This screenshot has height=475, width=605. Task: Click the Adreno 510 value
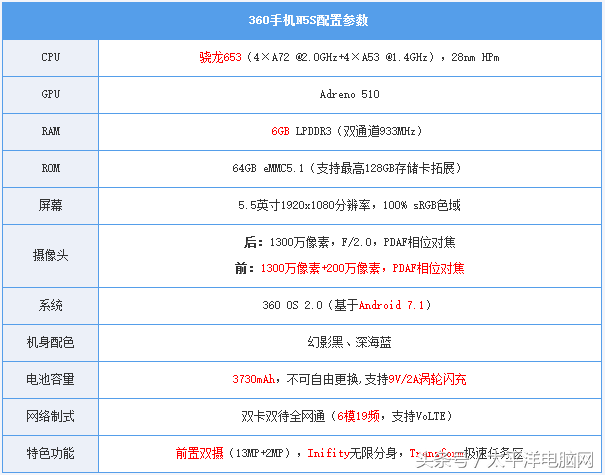(x=350, y=94)
